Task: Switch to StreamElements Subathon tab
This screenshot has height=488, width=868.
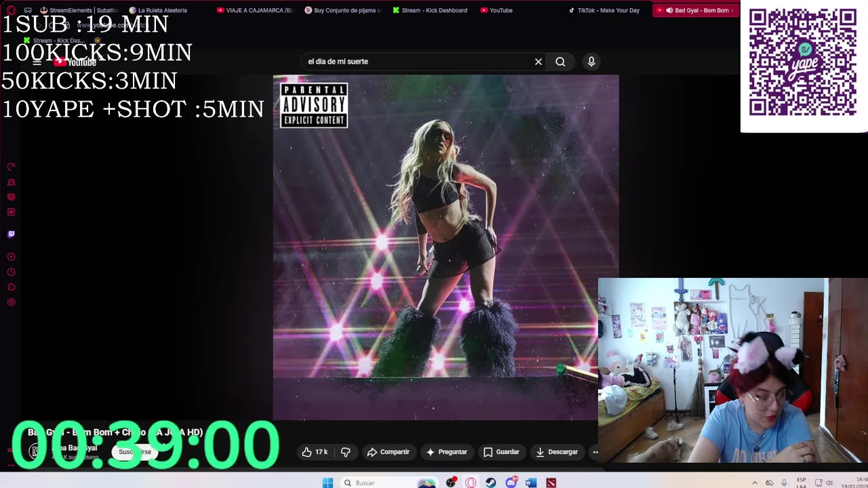Action: [x=79, y=10]
